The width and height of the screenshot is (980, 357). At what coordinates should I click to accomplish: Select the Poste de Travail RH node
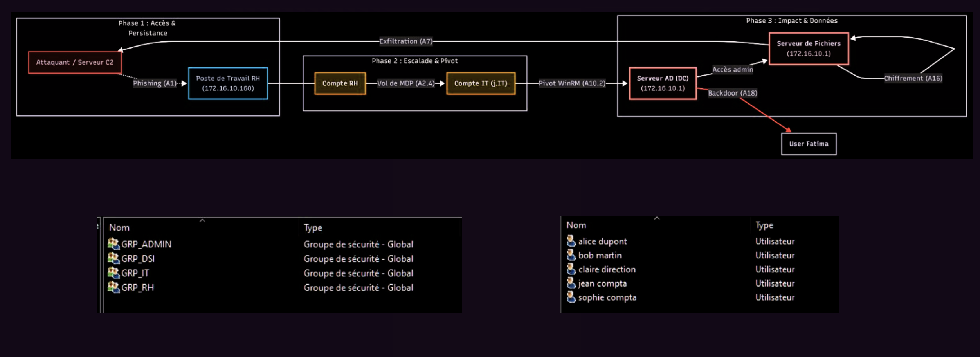[x=228, y=83]
